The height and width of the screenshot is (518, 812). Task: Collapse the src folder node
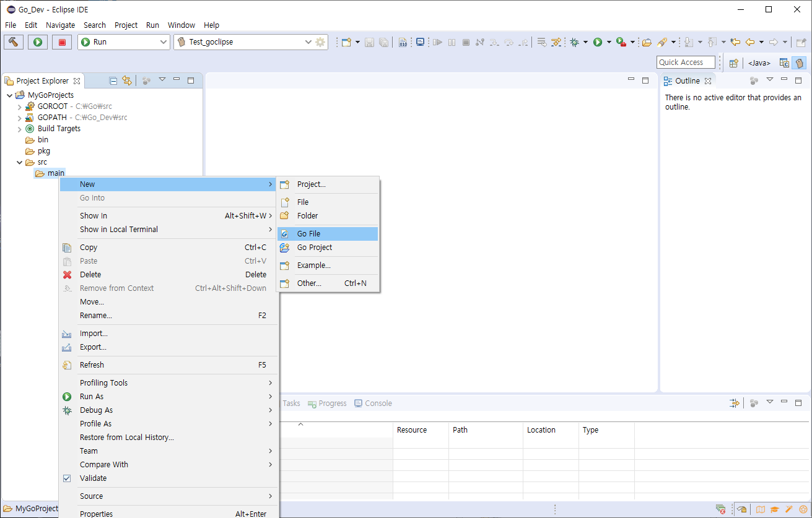click(x=19, y=162)
